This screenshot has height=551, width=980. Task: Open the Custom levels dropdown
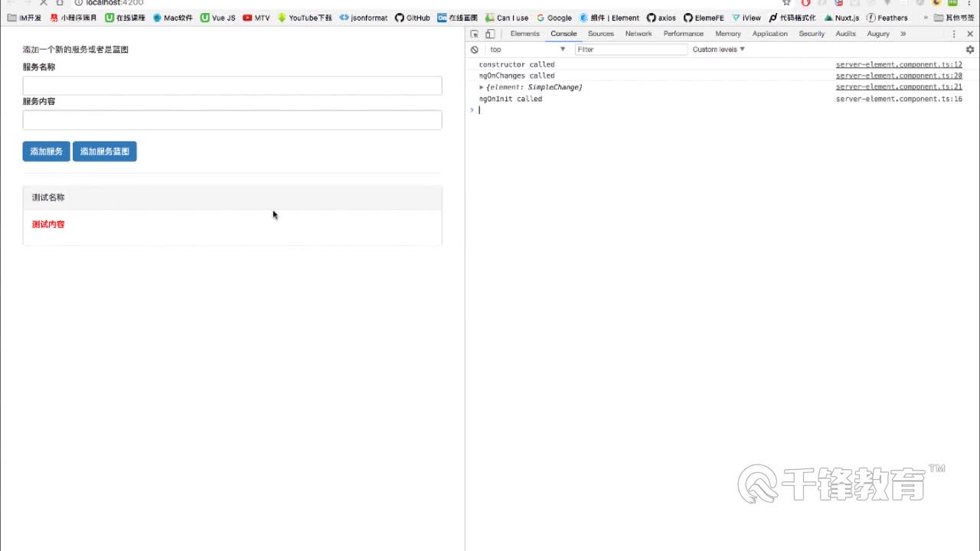tap(718, 49)
